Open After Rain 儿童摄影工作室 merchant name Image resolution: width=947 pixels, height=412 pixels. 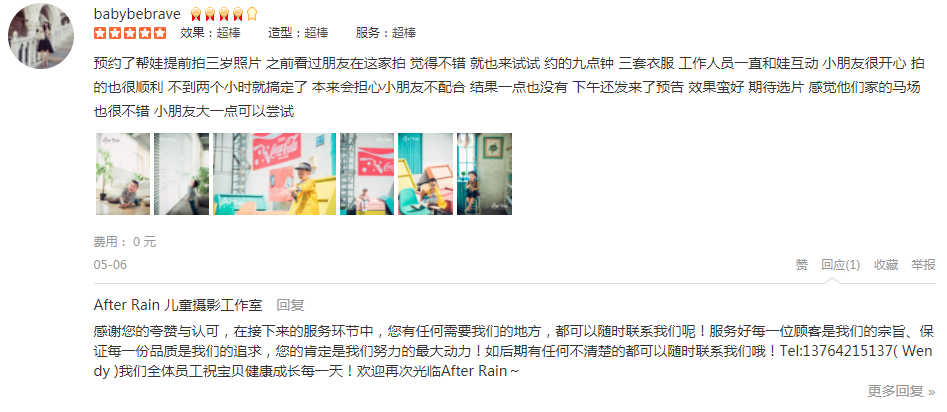pyautogui.click(x=178, y=305)
